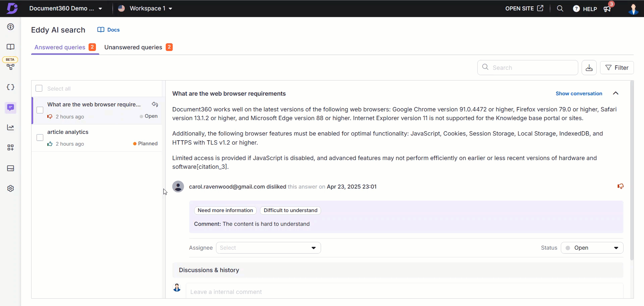644x306 pixels.
Task: Click the thumbs-up icon under article analytics
Action: pyautogui.click(x=50, y=144)
